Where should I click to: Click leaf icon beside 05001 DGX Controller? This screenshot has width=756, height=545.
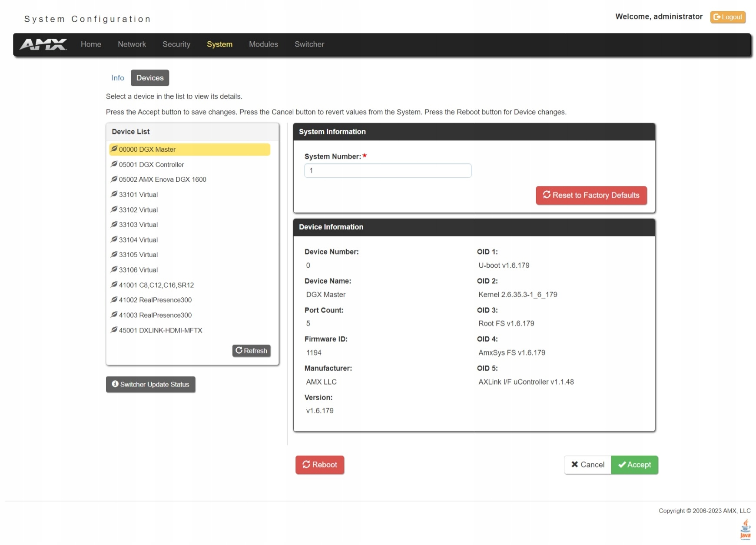tap(114, 164)
